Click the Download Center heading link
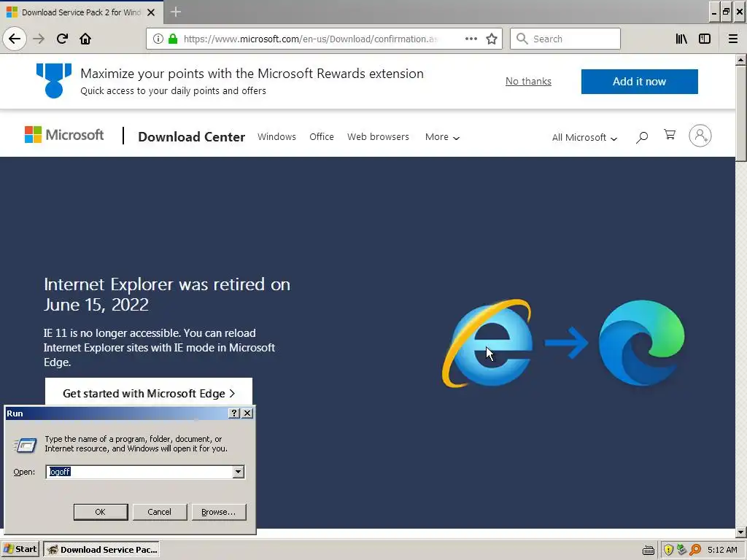This screenshot has height=560, width=747. (192, 136)
